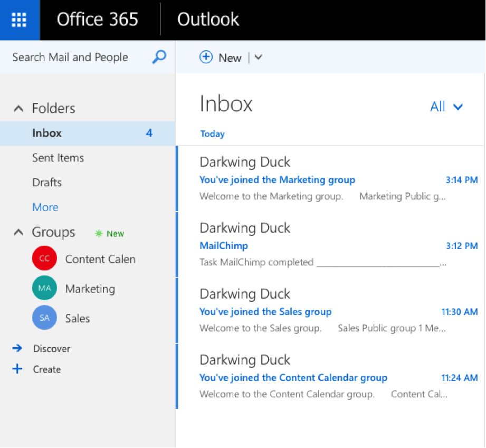
Task: Click the New button label
Action: pos(230,58)
